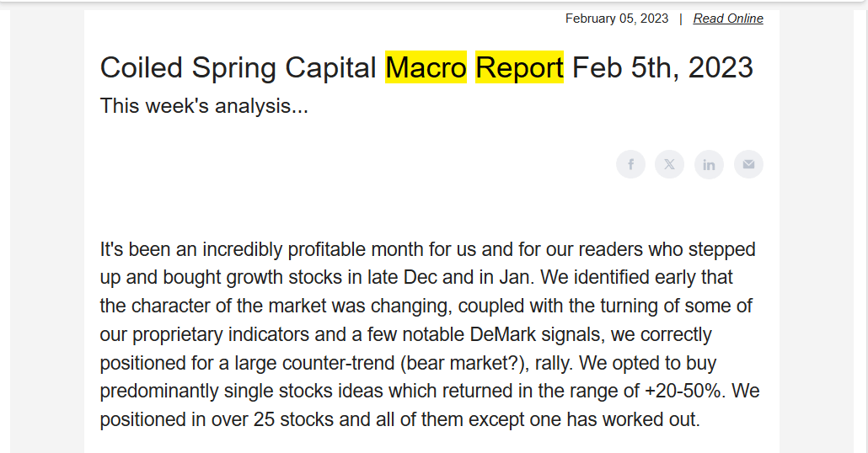Click the phrase counter-trend in the body text
Screen dimensions: 868x453
click(x=338, y=364)
